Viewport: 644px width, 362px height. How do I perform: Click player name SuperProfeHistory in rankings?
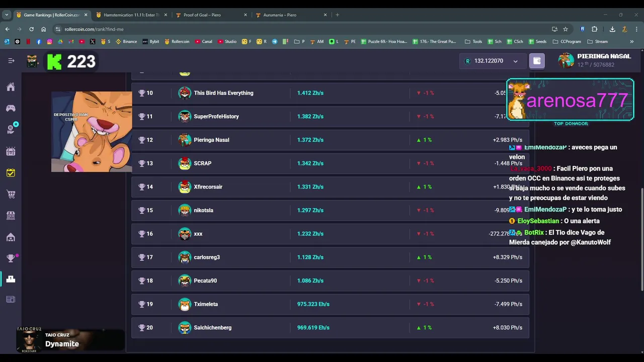[x=216, y=117]
